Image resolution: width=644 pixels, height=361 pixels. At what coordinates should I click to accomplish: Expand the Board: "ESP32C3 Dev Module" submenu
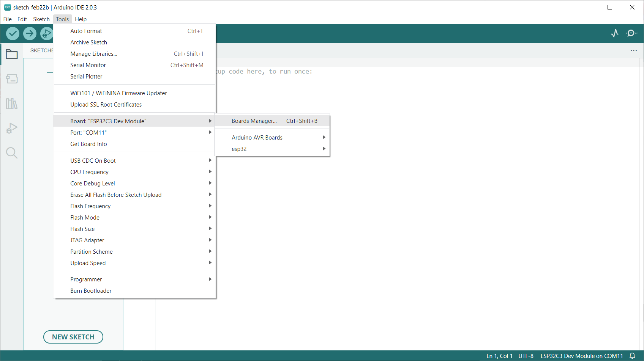pos(135,121)
